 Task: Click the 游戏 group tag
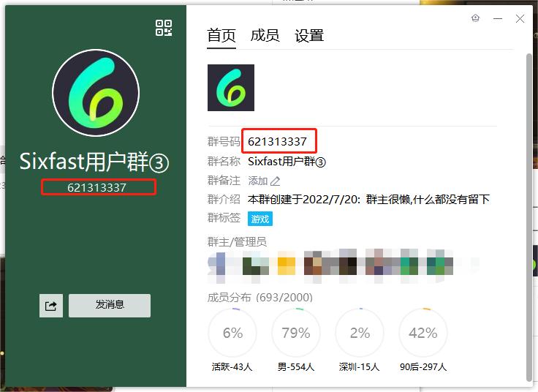click(x=260, y=219)
